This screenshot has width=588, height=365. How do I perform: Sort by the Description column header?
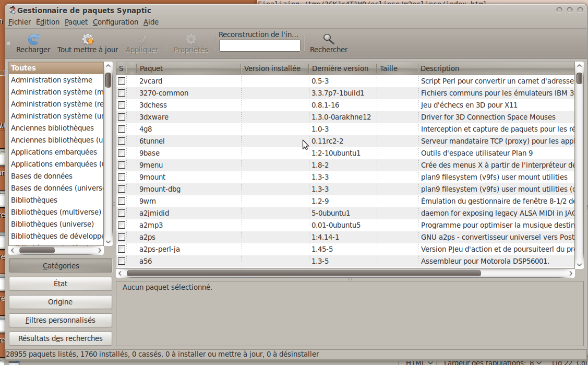coord(496,68)
